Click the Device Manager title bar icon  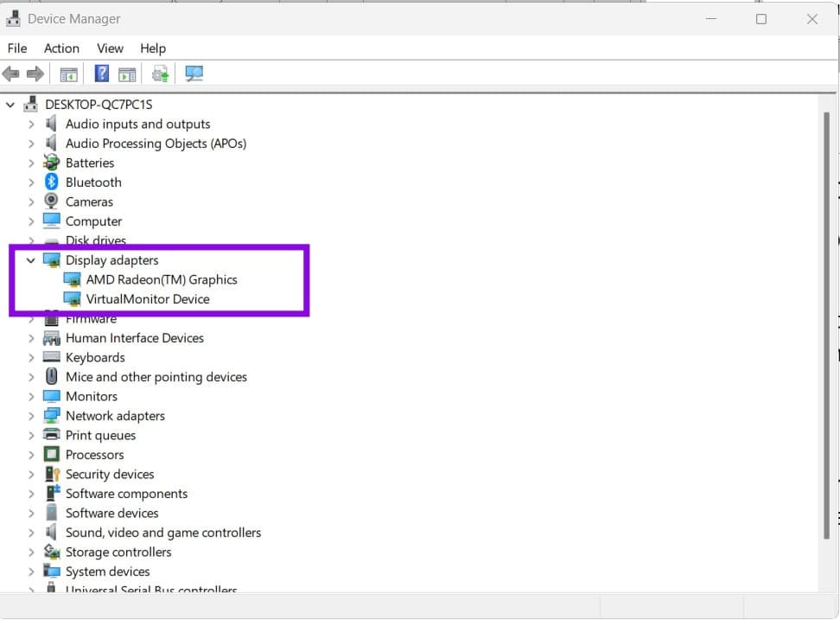click(x=13, y=18)
